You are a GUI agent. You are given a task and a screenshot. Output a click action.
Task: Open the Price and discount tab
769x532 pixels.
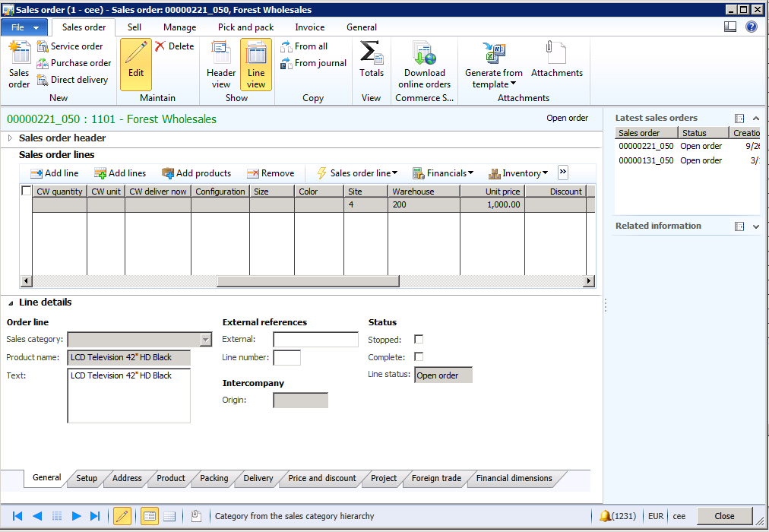tap(322, 479)
